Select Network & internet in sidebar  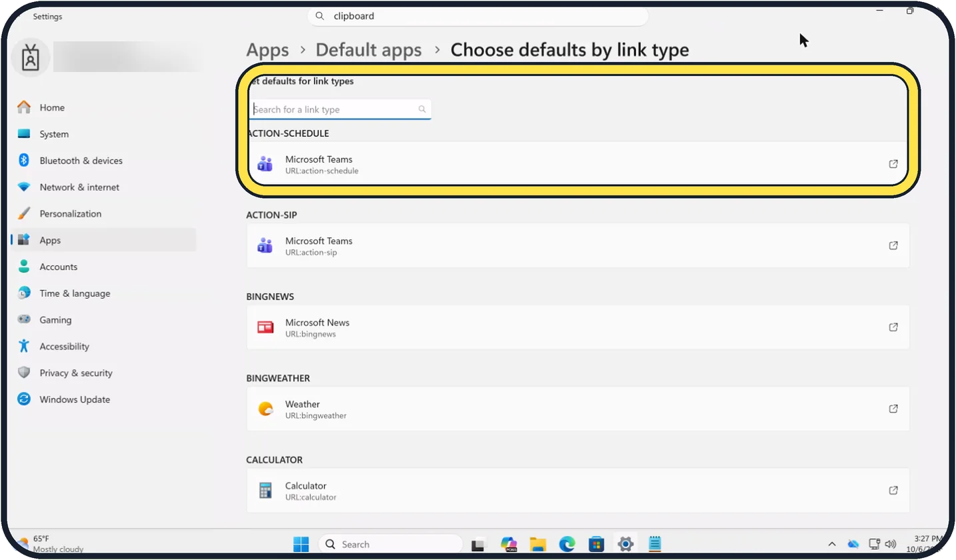103,187
